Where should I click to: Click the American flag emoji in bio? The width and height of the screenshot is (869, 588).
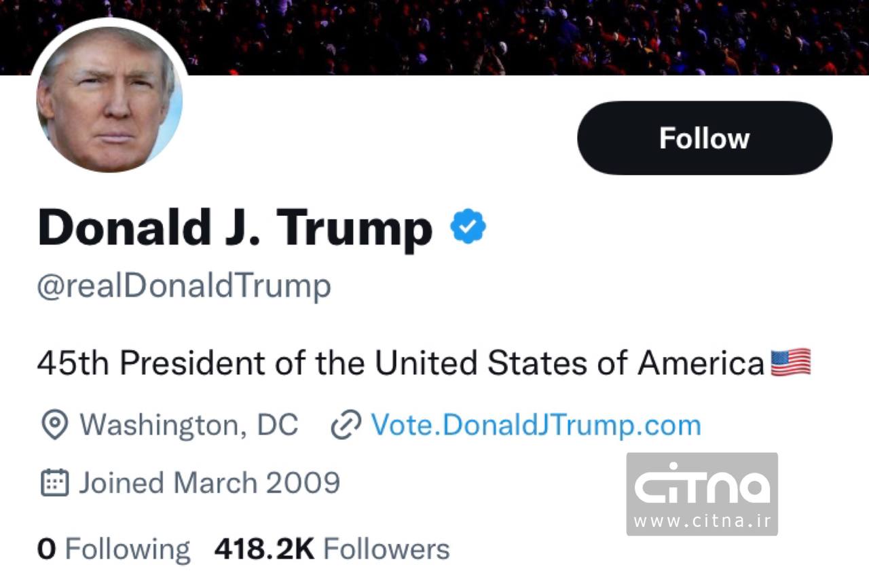click(x=791, y=363)
